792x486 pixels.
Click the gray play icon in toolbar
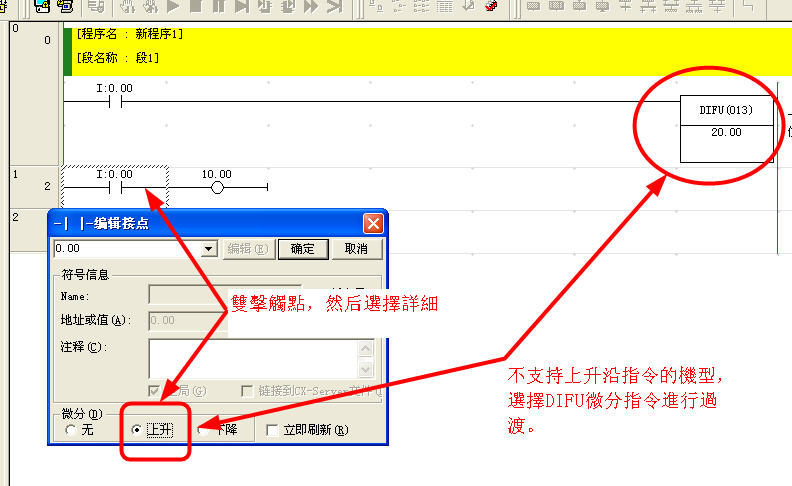point(171,5)
